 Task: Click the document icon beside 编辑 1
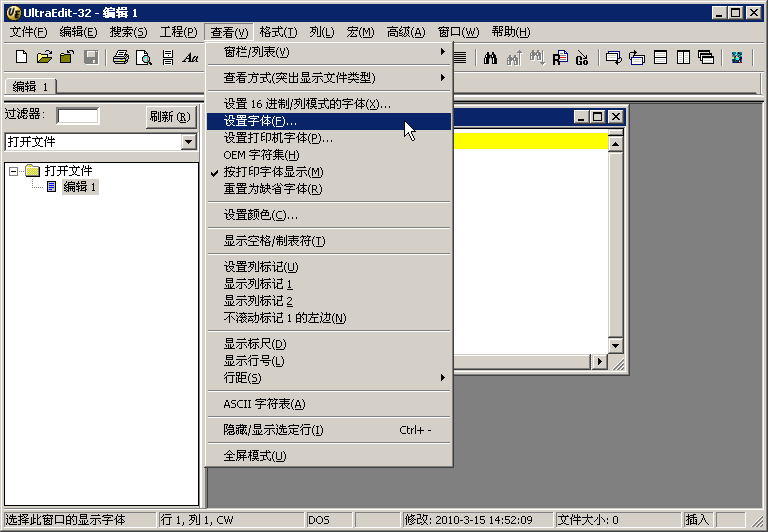click(51, 187)
